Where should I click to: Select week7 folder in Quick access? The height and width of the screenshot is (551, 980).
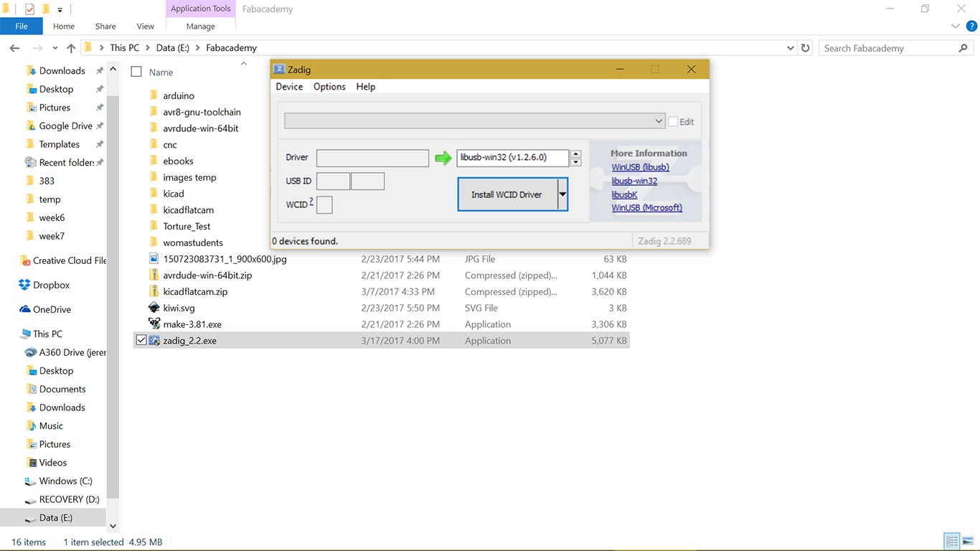point(52,236)
